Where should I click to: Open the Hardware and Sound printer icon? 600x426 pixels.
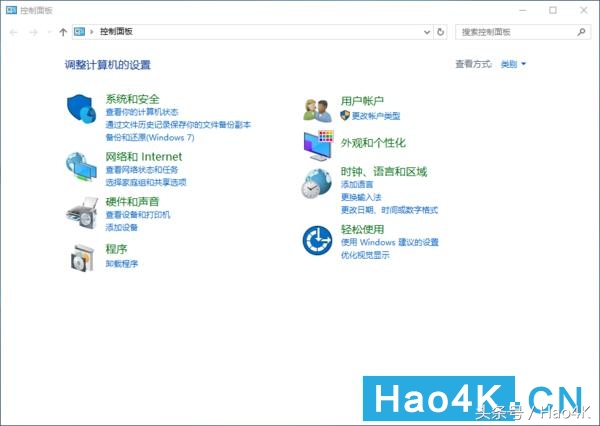tap(82, 213)
